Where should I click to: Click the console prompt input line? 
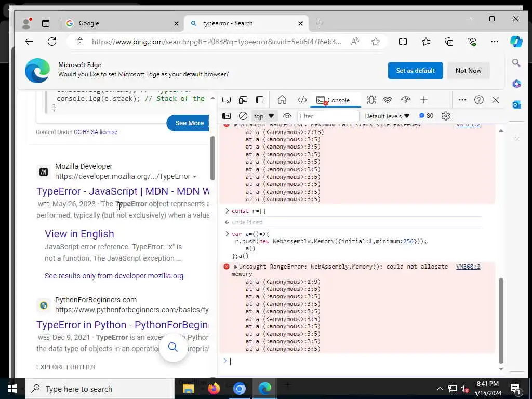(x=360, y=362)
